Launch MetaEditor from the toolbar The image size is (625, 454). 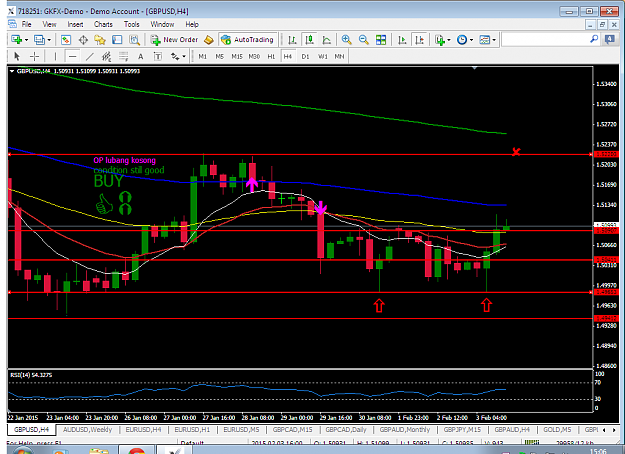pos(208,39)
